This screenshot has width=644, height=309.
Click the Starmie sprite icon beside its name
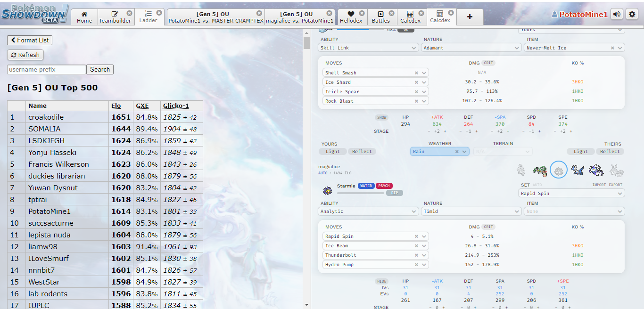pos(327,191)
